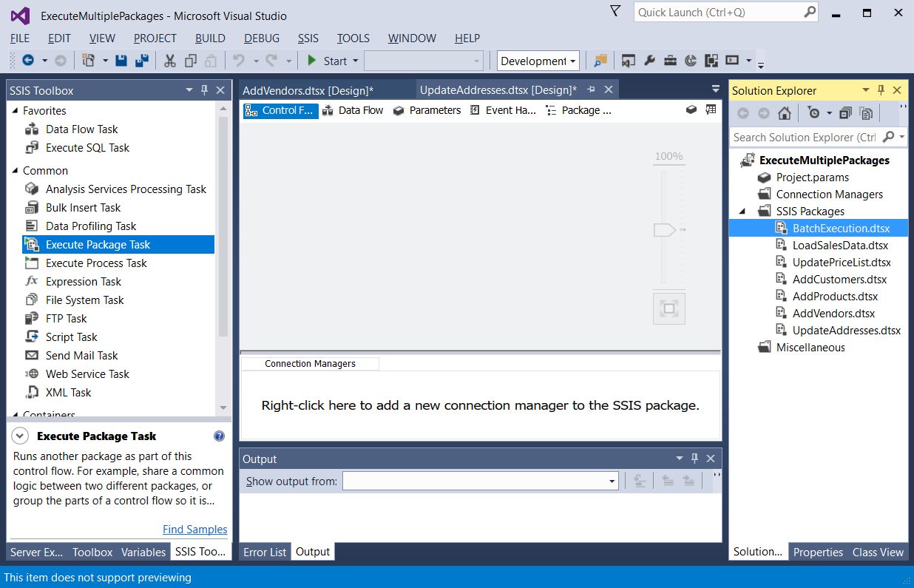The width and height of the screenshot is (914, 588).
Task: Click the New Project toolbar icon
Action: [x=88, y=61]
